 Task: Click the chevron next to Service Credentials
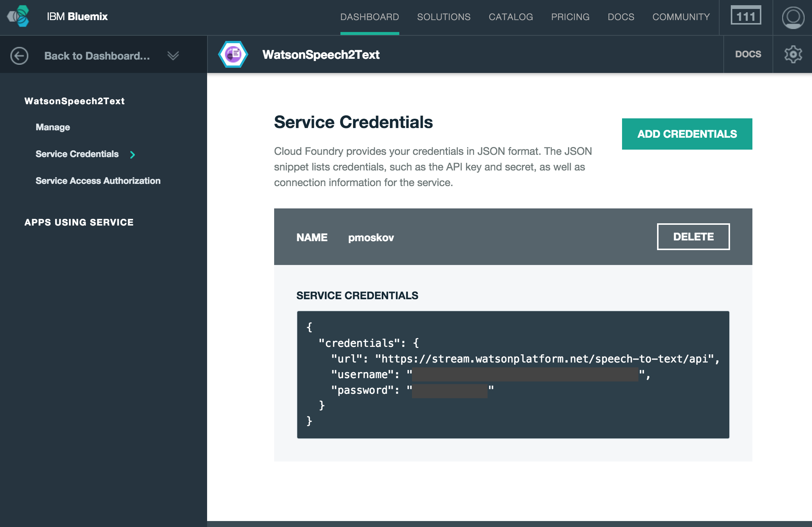132,154
